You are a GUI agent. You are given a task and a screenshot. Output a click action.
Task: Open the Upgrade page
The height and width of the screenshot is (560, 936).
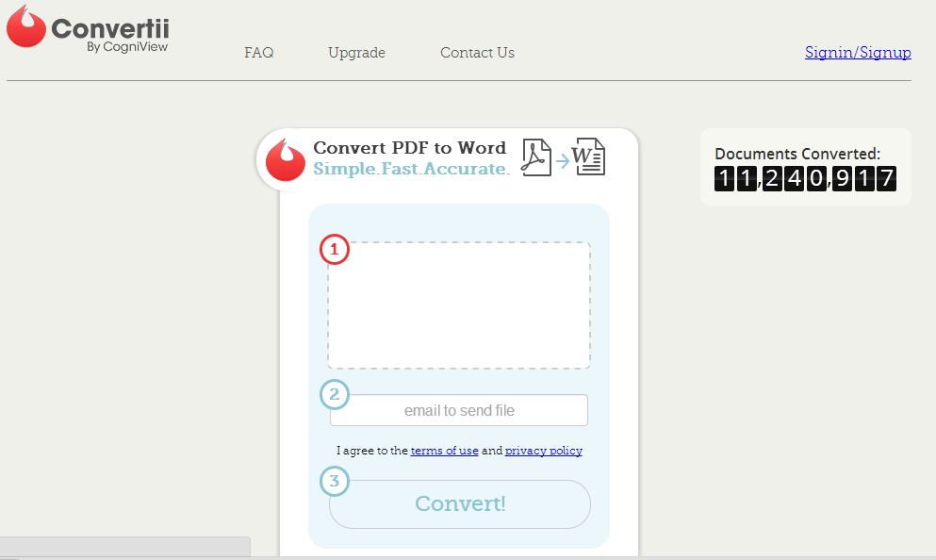[356, 53]
